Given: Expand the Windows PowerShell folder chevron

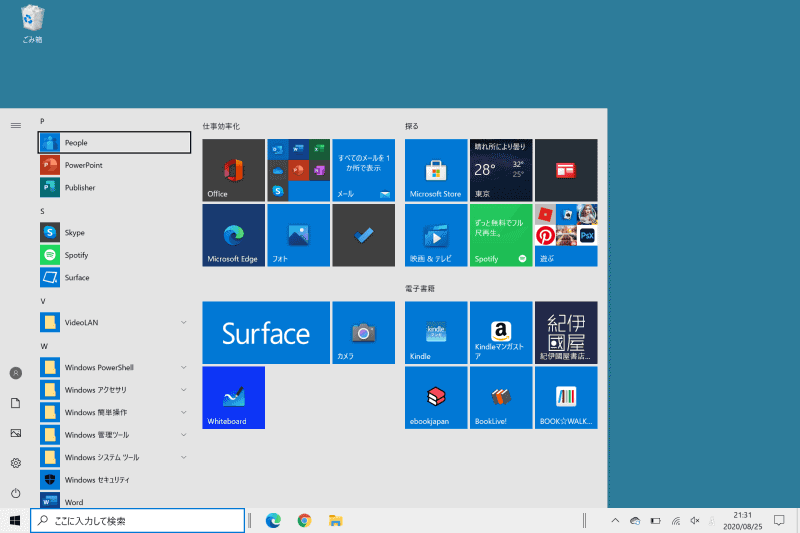Looking at the screenshot, I should click(x=183, y=367).
